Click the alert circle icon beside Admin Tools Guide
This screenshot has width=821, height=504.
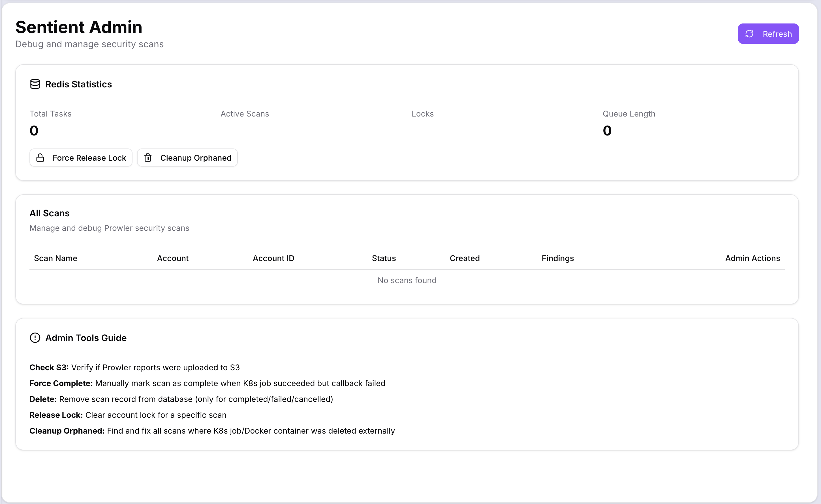point(35,338)
